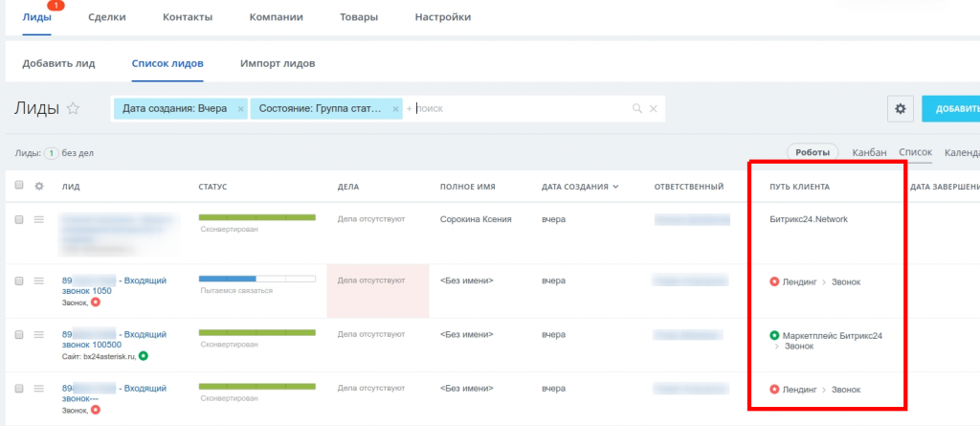Toggle the select-all checkbox in header
Image resolution: width=980 pixels, height=426 pixels.
click(20, 187)
